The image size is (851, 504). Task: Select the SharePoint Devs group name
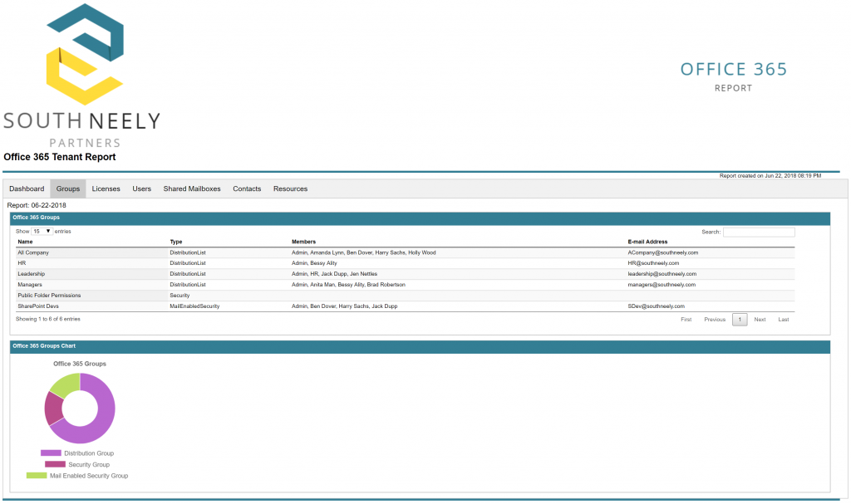[x=38, y=306]
